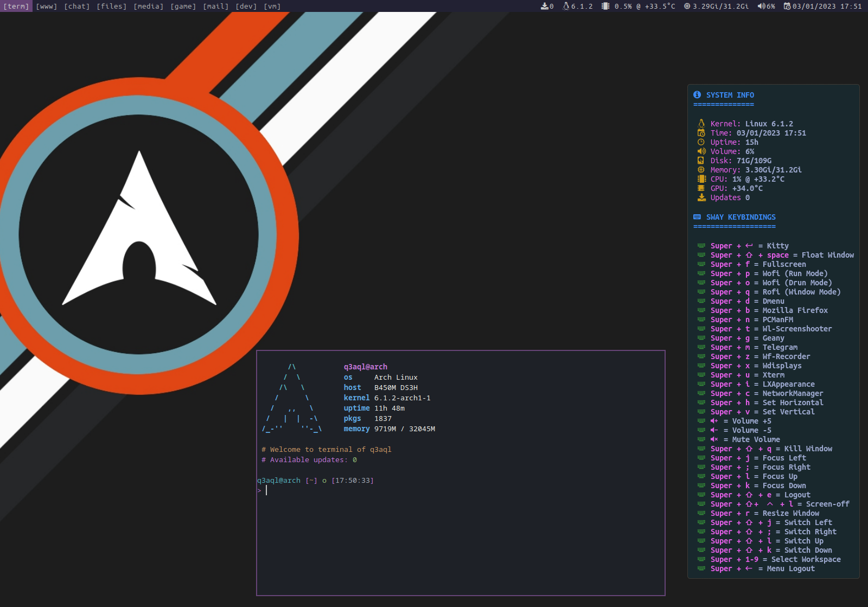Click the mute icon beside Mute Volume
This screenshot has width=868, height=607.
(x=714, y=439)
